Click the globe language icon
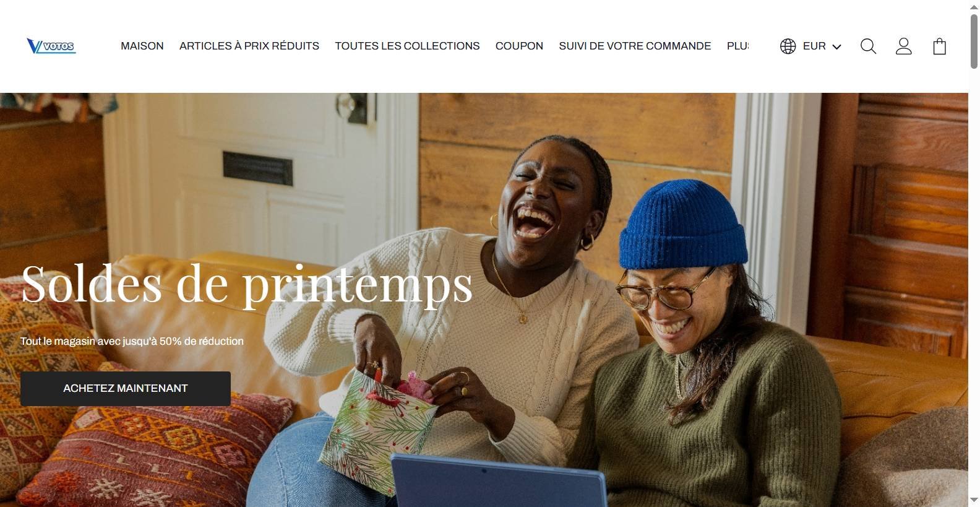 (x=788, y=46)
